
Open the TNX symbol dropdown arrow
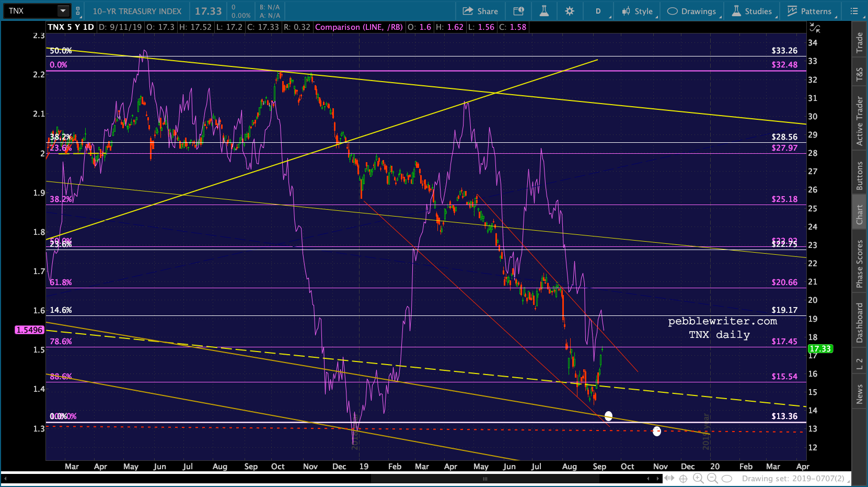pyautogui.click(x=63, y=11)
